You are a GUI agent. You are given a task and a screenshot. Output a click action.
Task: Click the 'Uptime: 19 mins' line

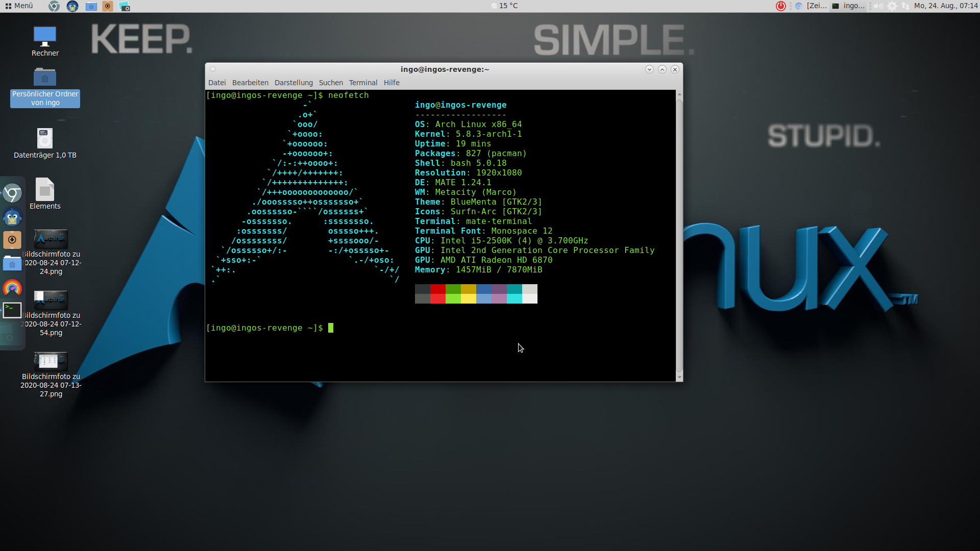(x=453, y=144)
